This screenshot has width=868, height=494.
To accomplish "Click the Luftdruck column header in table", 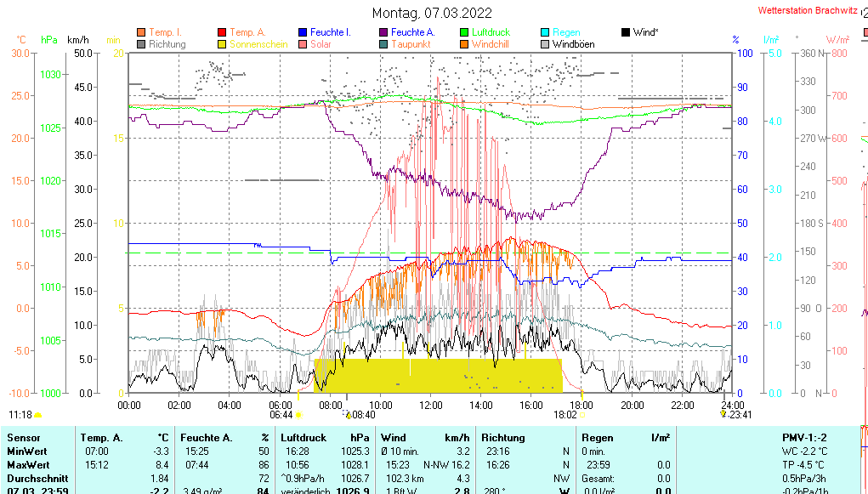I will pos(306,437).
